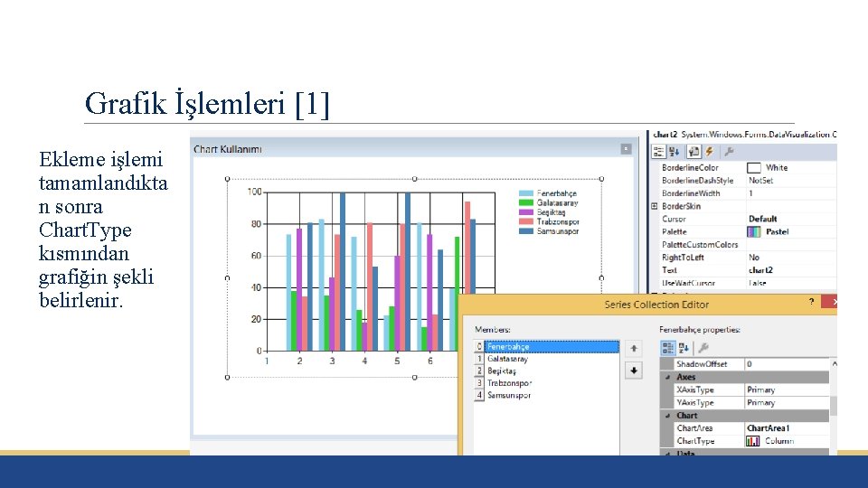Click the Pastel palette preview icon
The image size is (868, 488).
[754, 232]
